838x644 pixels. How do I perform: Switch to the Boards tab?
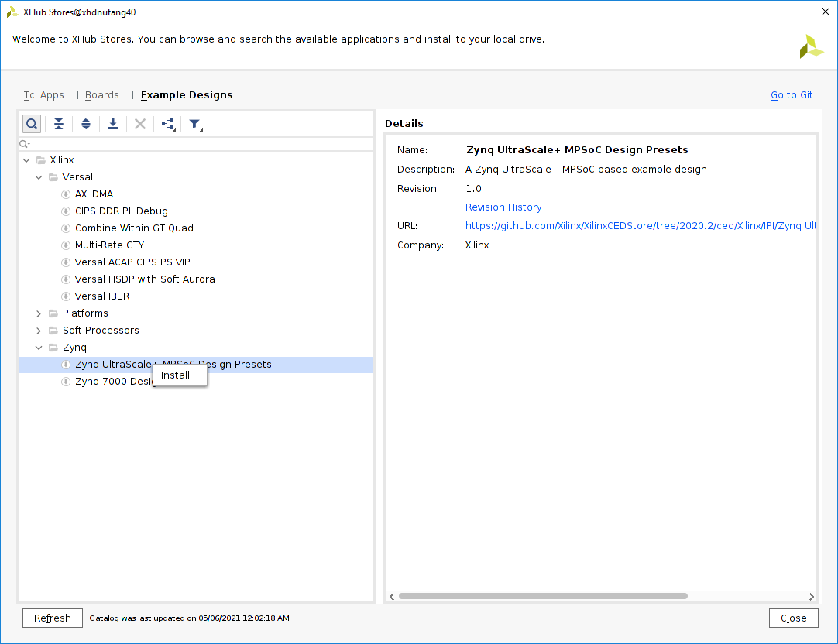(x=102, y=95)
